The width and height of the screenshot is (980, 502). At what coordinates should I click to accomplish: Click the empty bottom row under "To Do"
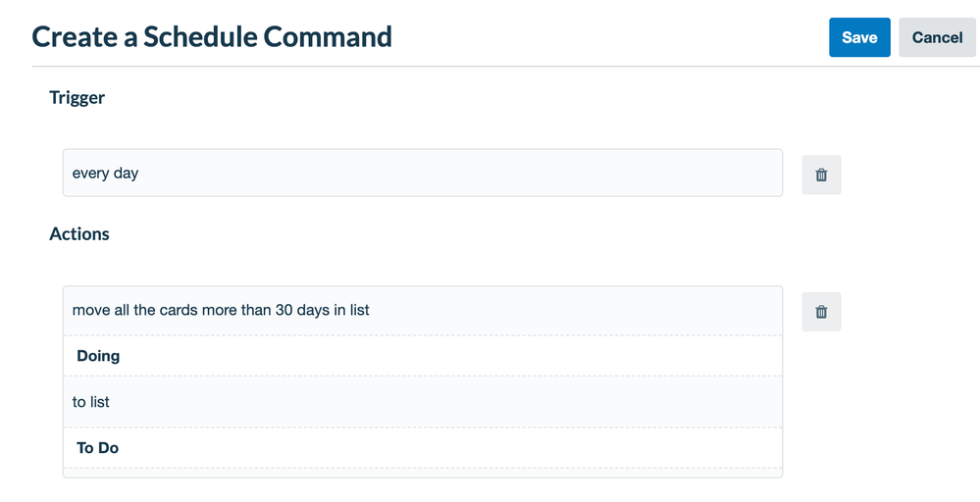423,473
